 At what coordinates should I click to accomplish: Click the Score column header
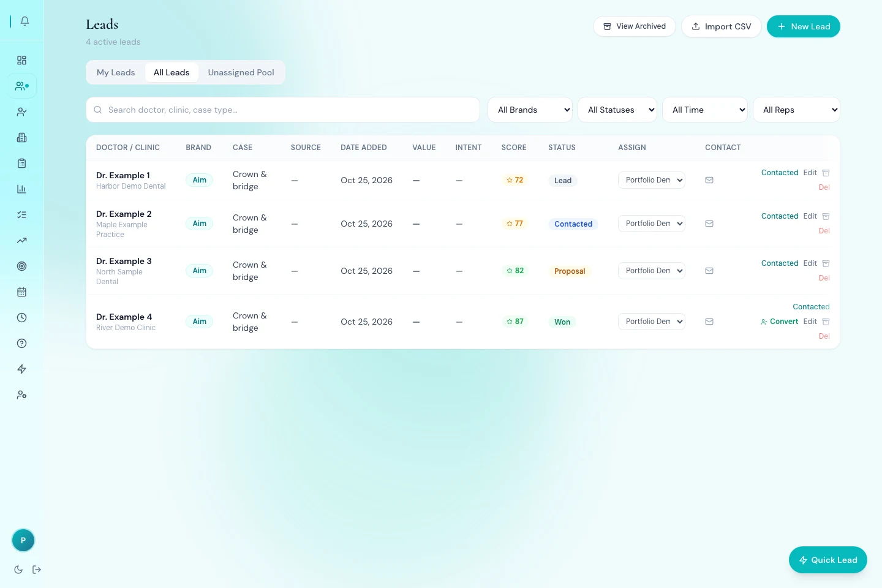click(514, 148)
